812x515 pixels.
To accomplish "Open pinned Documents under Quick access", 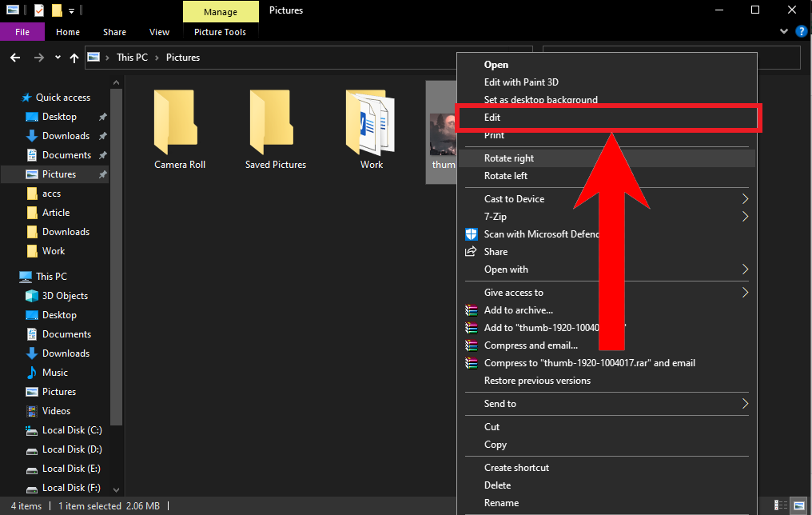I will coord(66,155).
